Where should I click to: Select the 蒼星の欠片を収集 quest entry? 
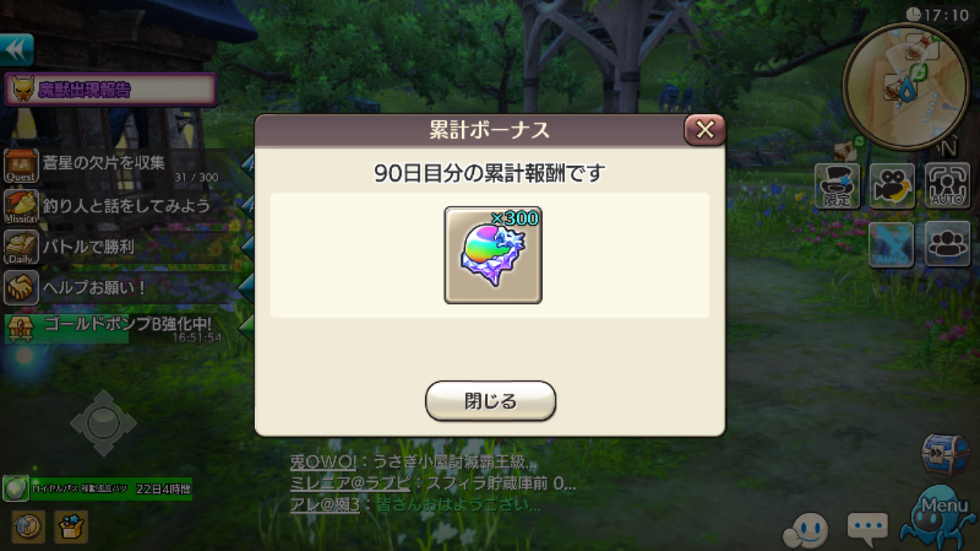tap(122, 167)
